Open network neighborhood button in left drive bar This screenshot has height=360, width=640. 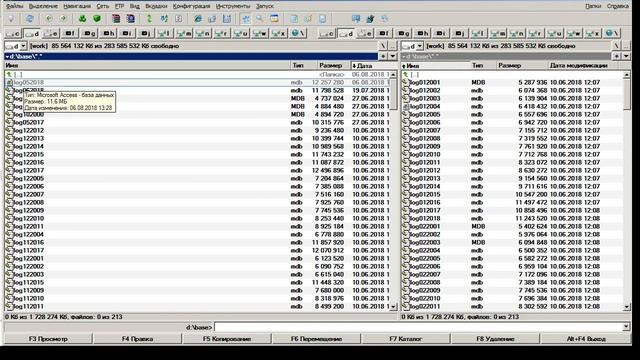click(298, 33)
